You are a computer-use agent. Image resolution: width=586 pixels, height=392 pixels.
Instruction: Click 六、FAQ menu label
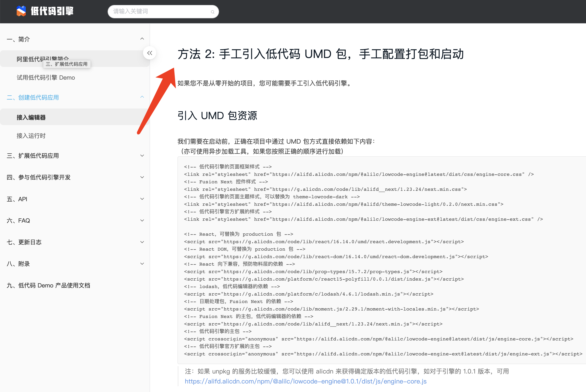coord(18,221)
